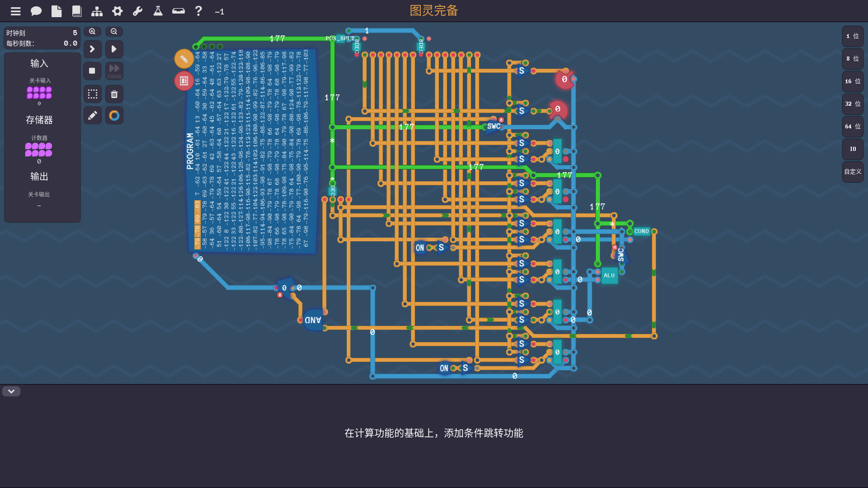
Task: Click the orange edit program button
Action: click(x=184, y=59)
